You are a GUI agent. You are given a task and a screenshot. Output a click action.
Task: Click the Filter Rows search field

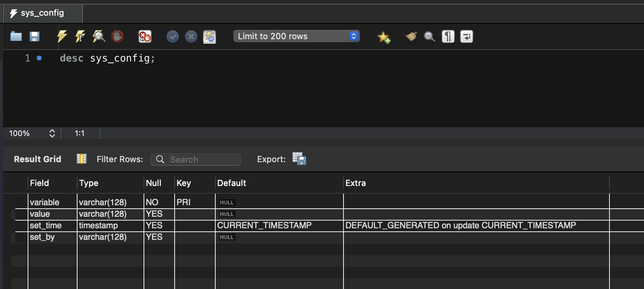(x=200, y=159)
